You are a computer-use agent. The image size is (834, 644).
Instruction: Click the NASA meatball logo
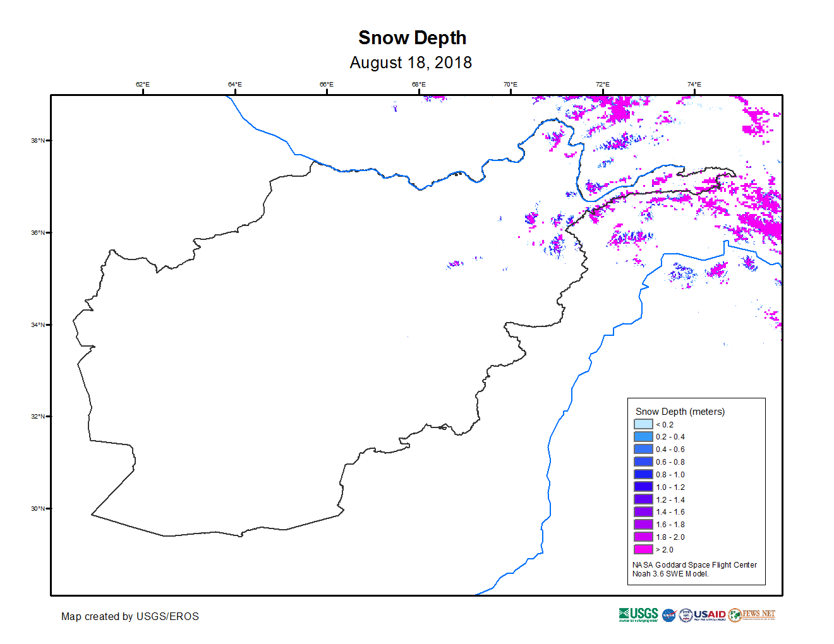669,616
